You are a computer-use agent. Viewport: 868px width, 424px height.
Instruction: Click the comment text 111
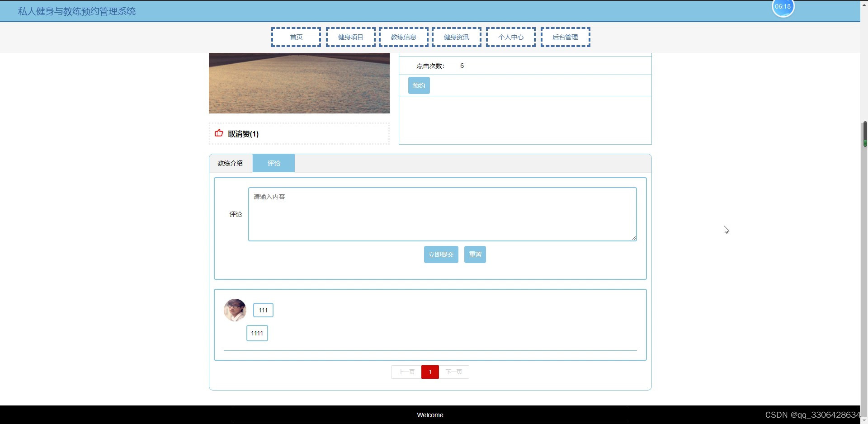pyautogui.click(x=263, y=310)
